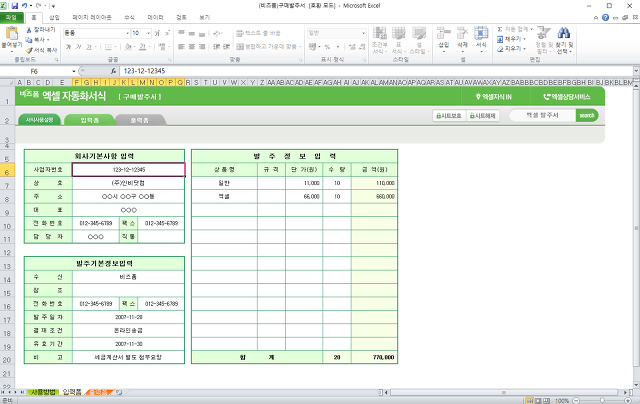This screenshot has height=404, width=640.
Task: Click the Undo arrow icon
Action: coord(24,6)
